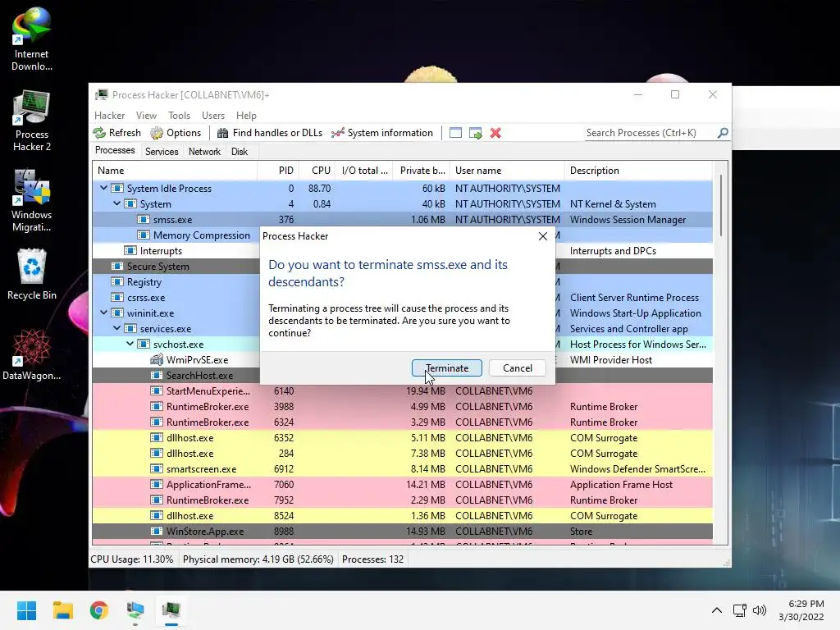Open Process Hacker 2 desktop shortcut
The height and width of the screenshot is (630, 840).
tap(32, 121)
